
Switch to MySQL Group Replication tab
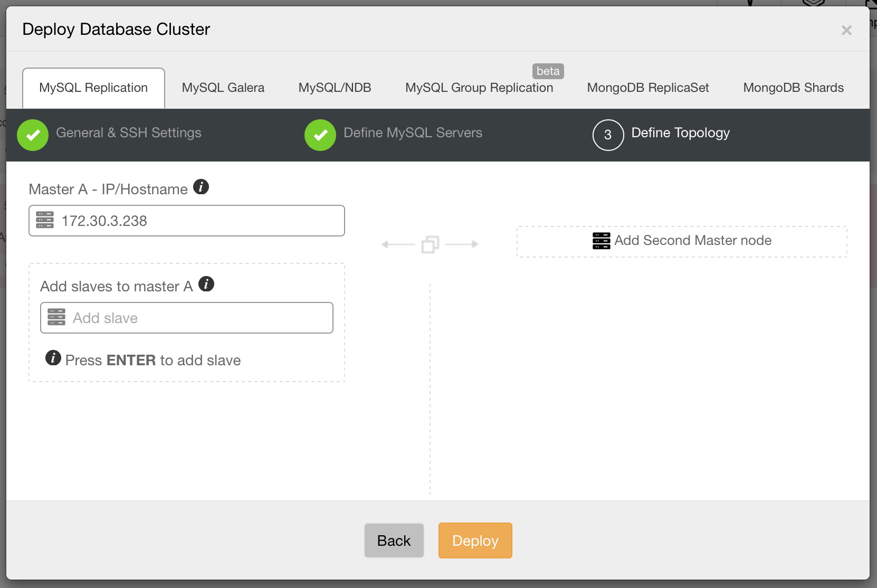(x=479, y=88)
